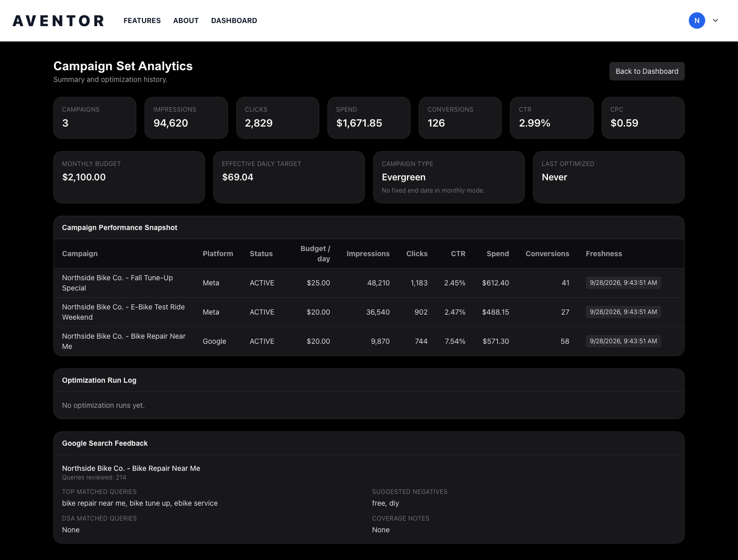Click the CPC $0.59 card

[x=643, y=118]
